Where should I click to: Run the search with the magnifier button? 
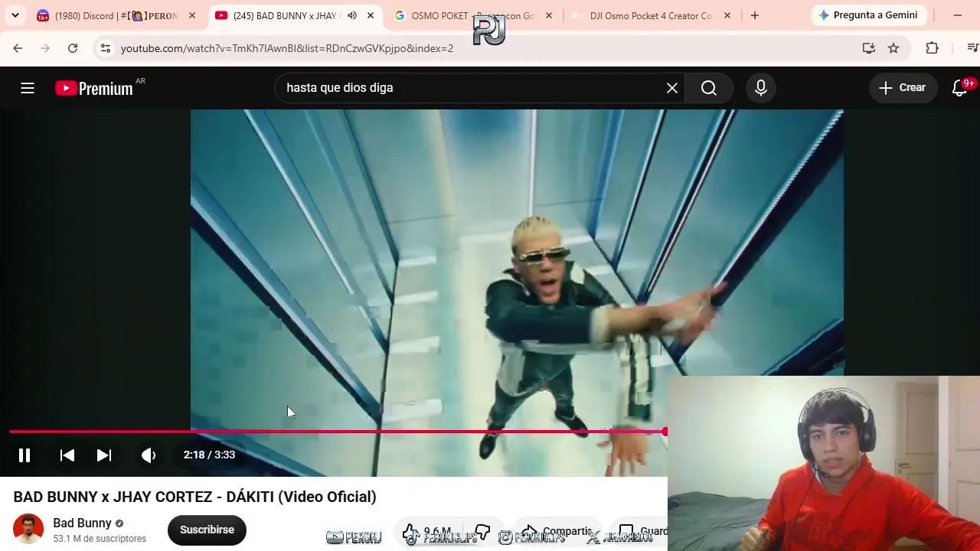pyautogui.click(x=709, y=88)
